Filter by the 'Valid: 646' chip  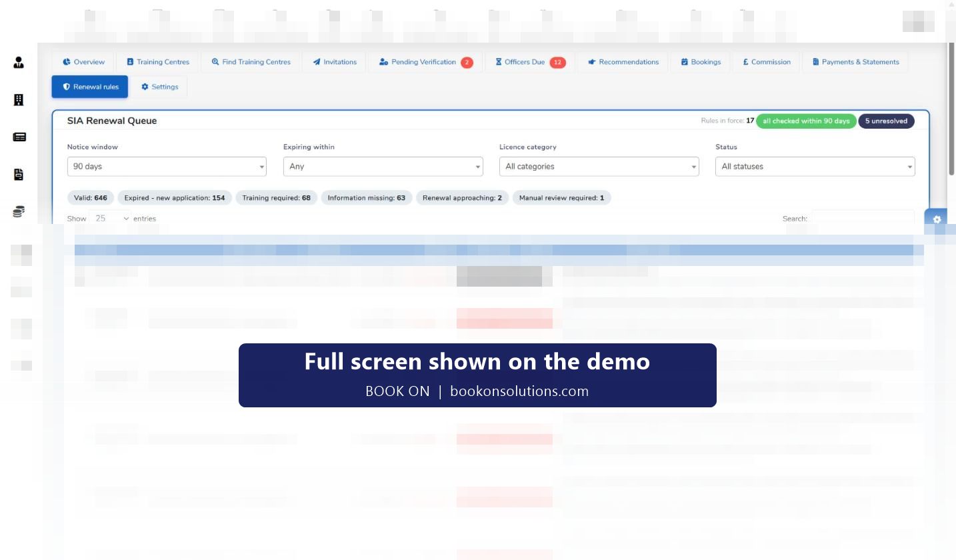[91, 198]
